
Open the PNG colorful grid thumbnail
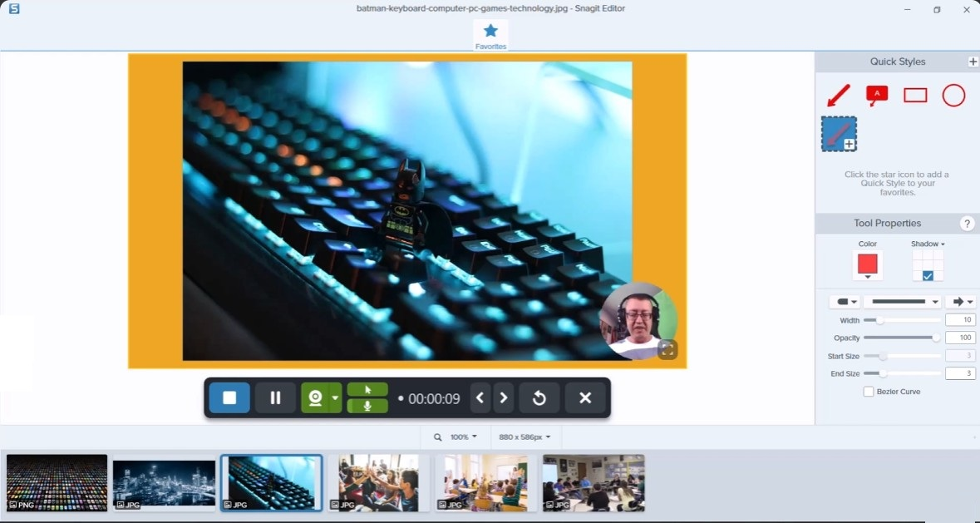pyautogui.click(x=57, y=483)
